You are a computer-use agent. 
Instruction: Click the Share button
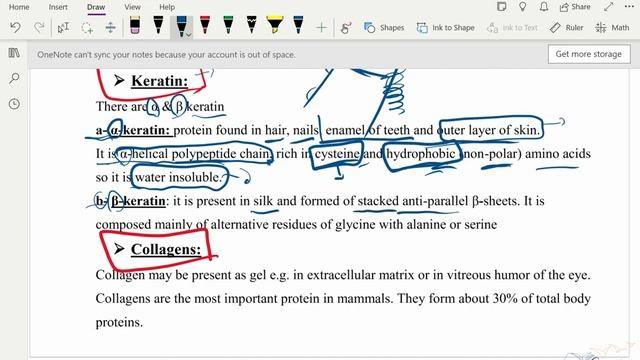point(575,7)
